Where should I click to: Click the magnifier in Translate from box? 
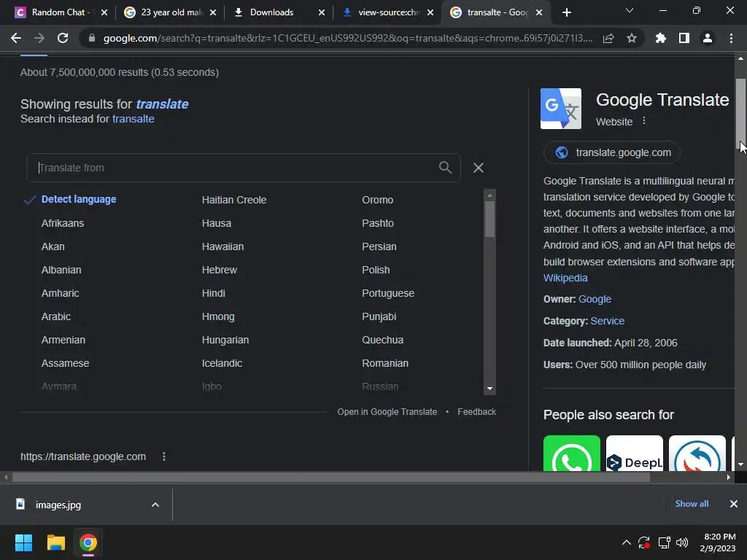pyautogui.click(x=445, y=168)
